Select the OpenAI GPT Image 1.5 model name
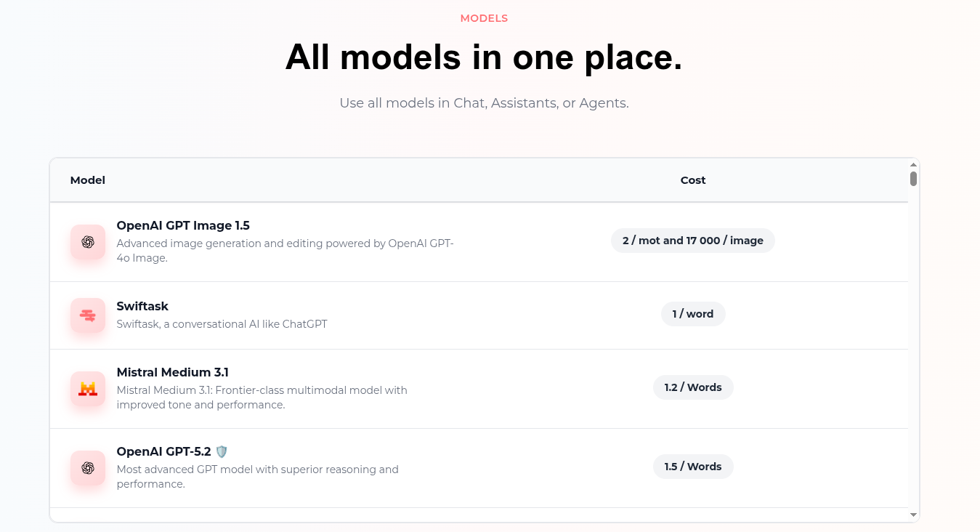Viewport: 980px width, 532px height. tap(183, 225)
